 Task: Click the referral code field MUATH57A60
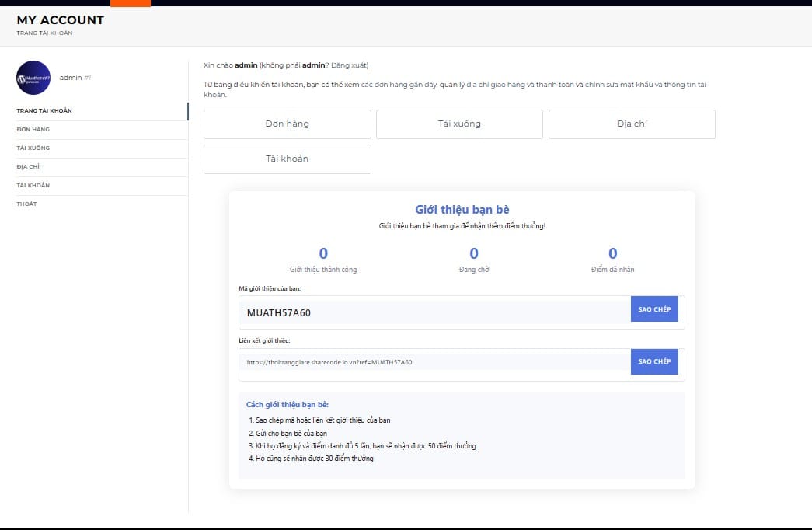point(435,312)
